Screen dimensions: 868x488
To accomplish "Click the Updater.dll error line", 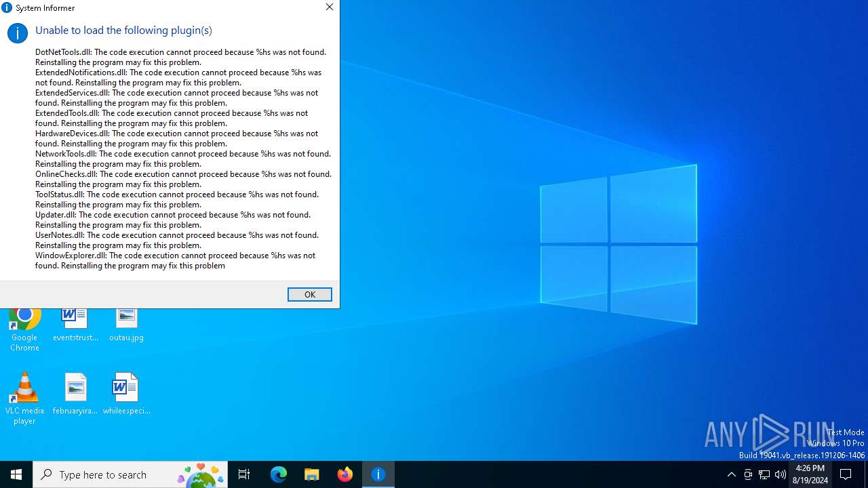I will click(x=173, y=220).
